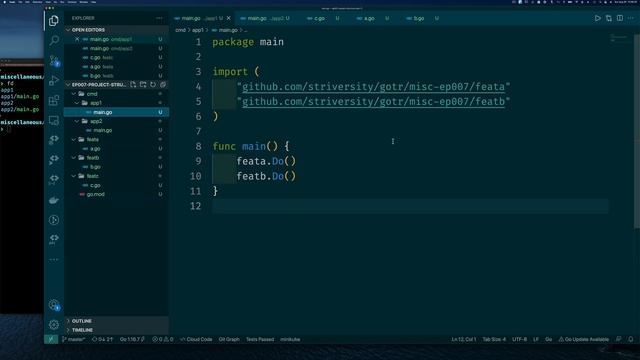
Task: Close the active main.go app1 tab
Action: (x=229, y=18)
